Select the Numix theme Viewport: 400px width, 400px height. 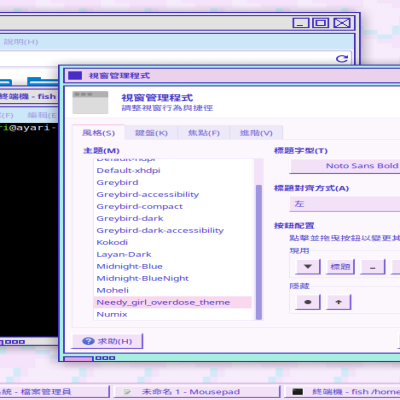(x=173, y=314)
